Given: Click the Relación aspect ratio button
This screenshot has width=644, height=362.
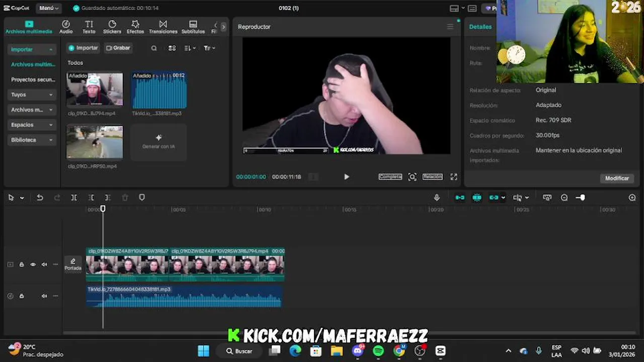Looking at the screenshot, I should [433, 177].
